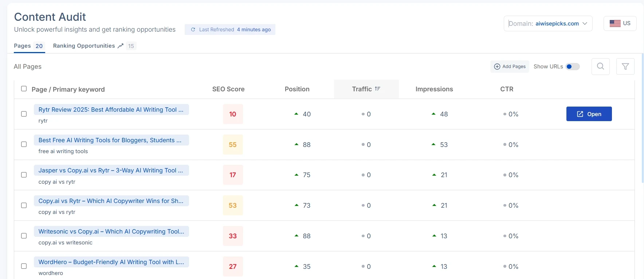The image size is (644, 279).
Task: Check the Best Free AI Writing Tools checkbox
Action: 24,144
